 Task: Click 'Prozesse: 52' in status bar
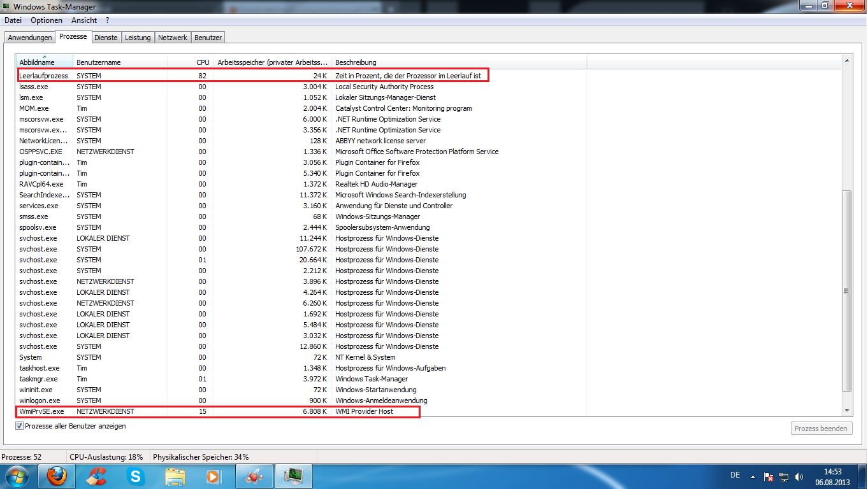[x=22, y=457]
